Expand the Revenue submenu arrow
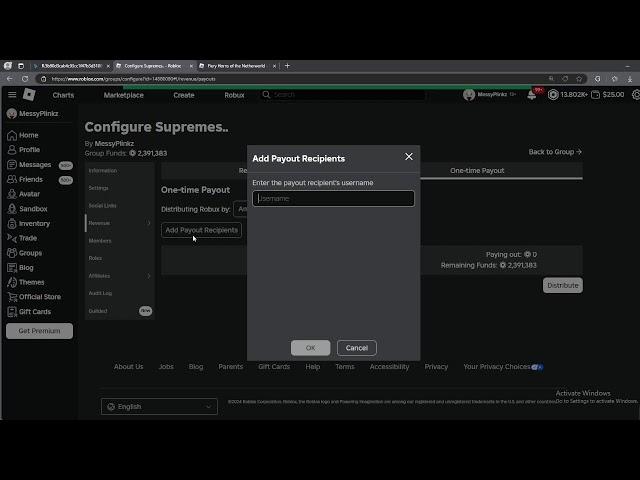 pos(149,223)
